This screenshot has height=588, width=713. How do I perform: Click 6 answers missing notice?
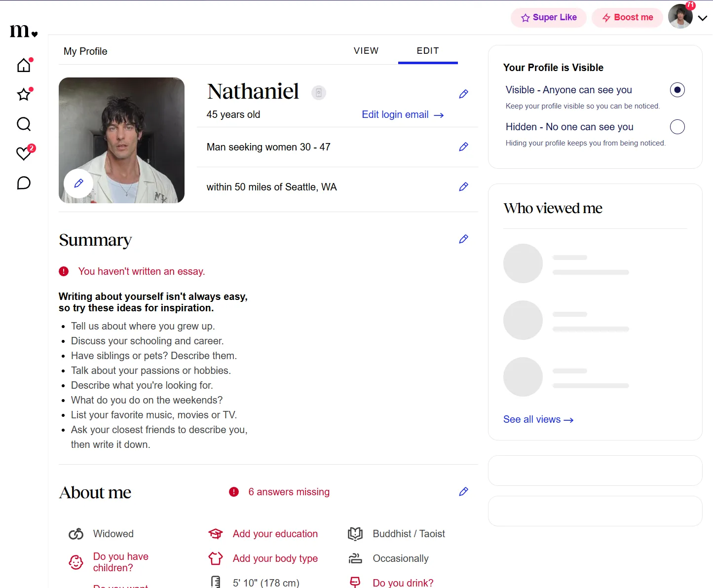coord(289,492)
